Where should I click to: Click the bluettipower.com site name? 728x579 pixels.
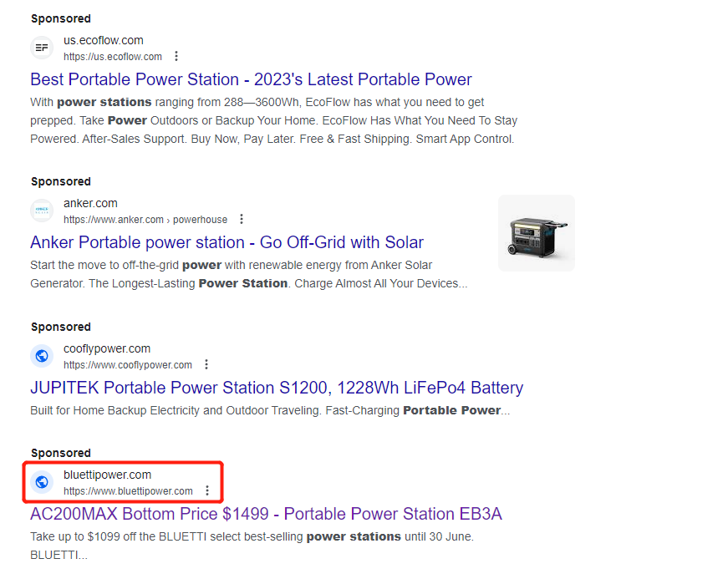(x=108, y=475)
